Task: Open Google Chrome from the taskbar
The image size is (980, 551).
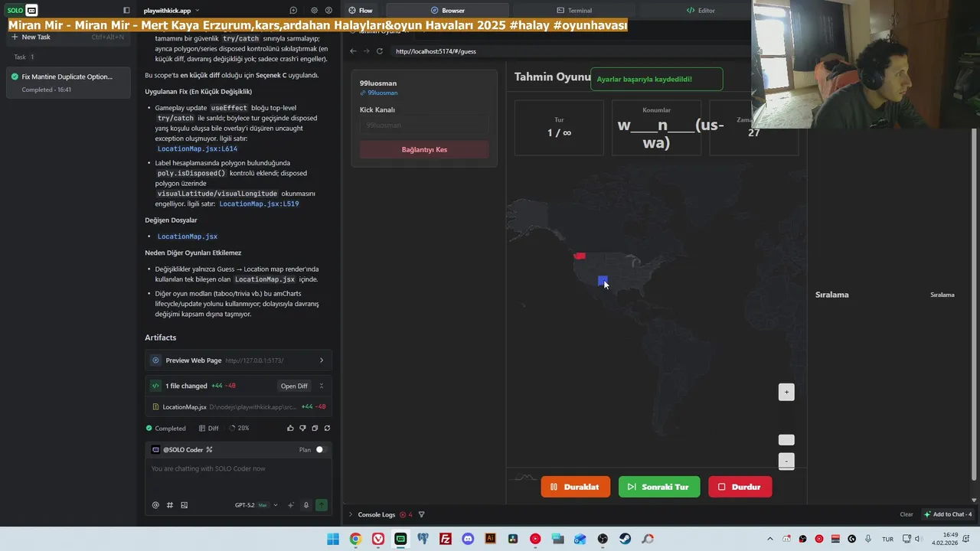Action: pos(355,539)
